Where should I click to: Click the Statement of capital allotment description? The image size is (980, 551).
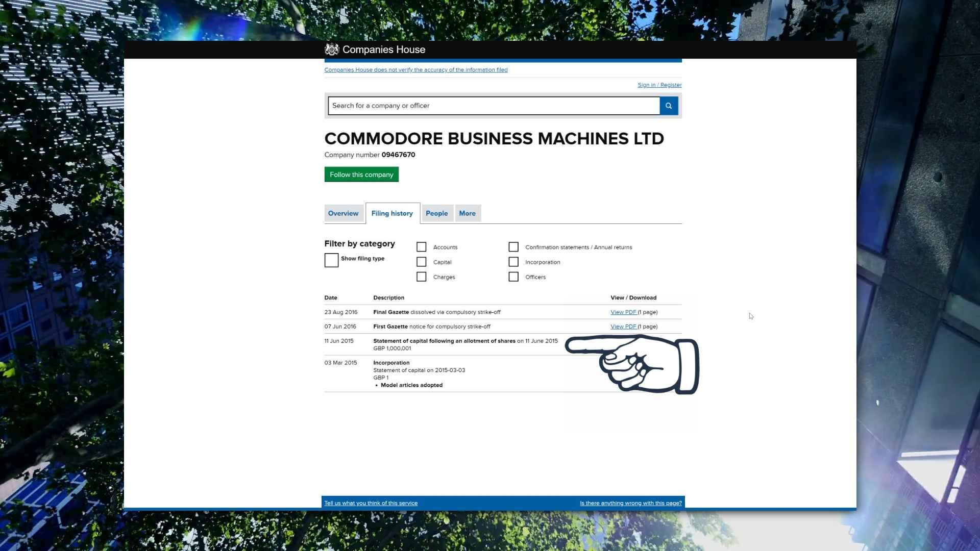(x=465, y=341)
